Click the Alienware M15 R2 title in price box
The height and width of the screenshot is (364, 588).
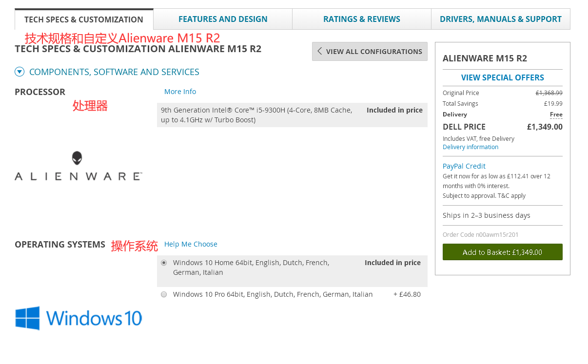[485, 58]
